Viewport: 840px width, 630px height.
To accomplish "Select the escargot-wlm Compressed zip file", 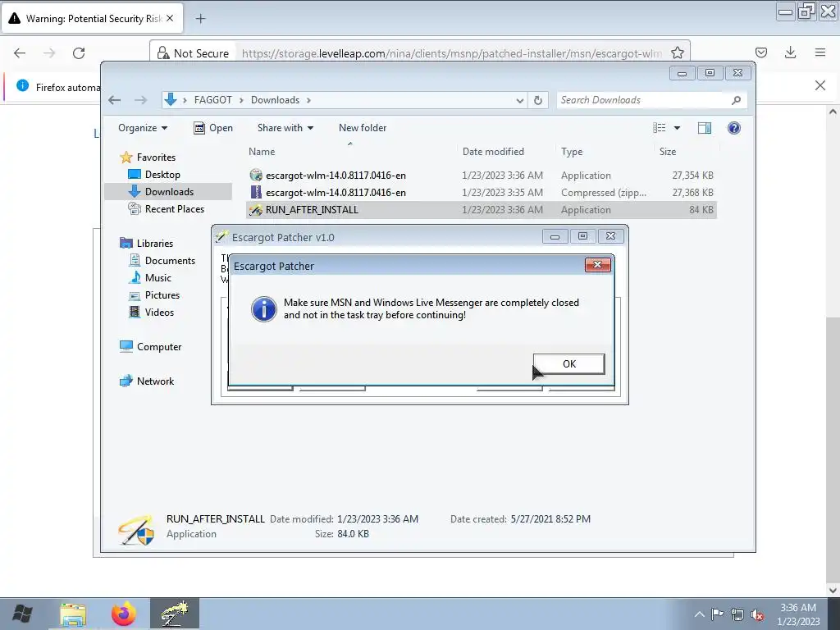I will (x=481, y=192).
